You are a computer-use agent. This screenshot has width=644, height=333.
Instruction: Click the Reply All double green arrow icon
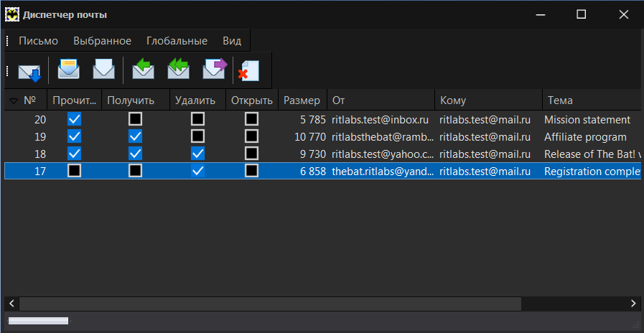coord(178,69)
